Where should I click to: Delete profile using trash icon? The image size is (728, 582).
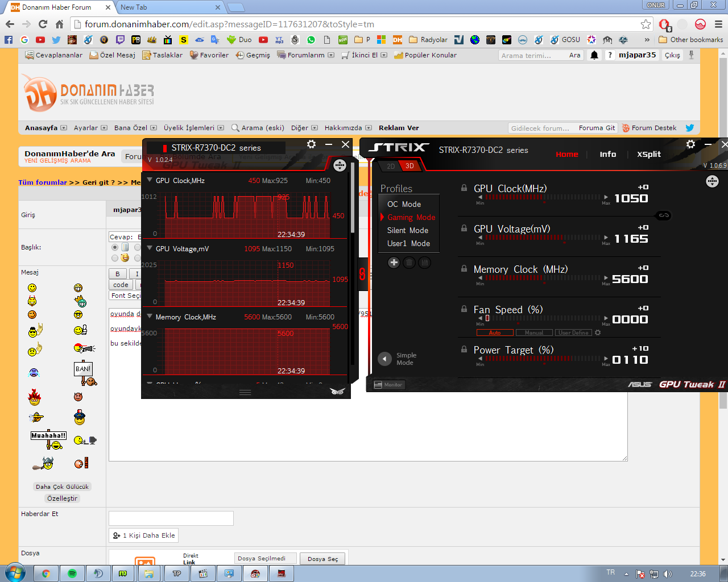(x=409, y=263)
